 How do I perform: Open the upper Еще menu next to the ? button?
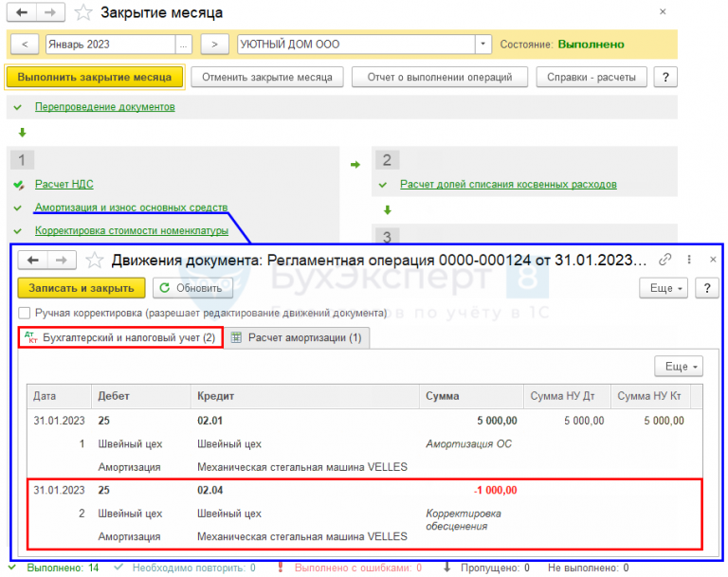pyautogui.click(x=663, y=288)
